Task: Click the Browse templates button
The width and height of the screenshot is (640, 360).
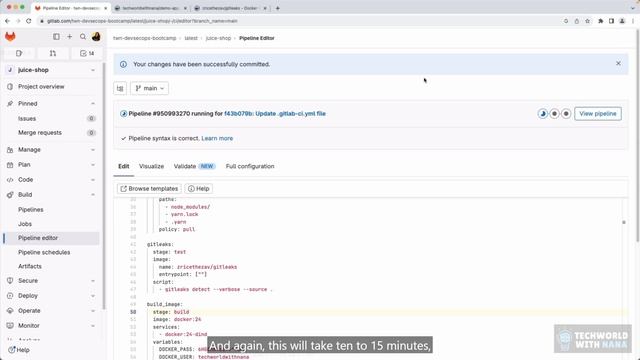Action: pyautogui.click(x=149, y=189)
